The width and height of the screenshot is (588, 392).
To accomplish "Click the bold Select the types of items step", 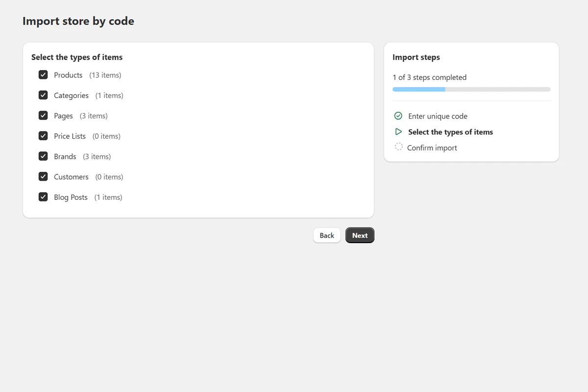I will (x=450, y=131).
